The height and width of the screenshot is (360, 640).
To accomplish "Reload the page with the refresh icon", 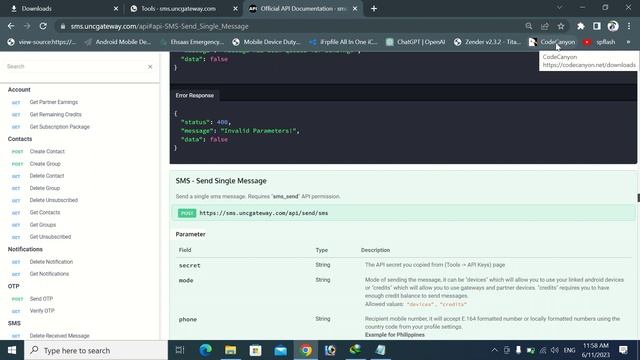I will point(43,26).
